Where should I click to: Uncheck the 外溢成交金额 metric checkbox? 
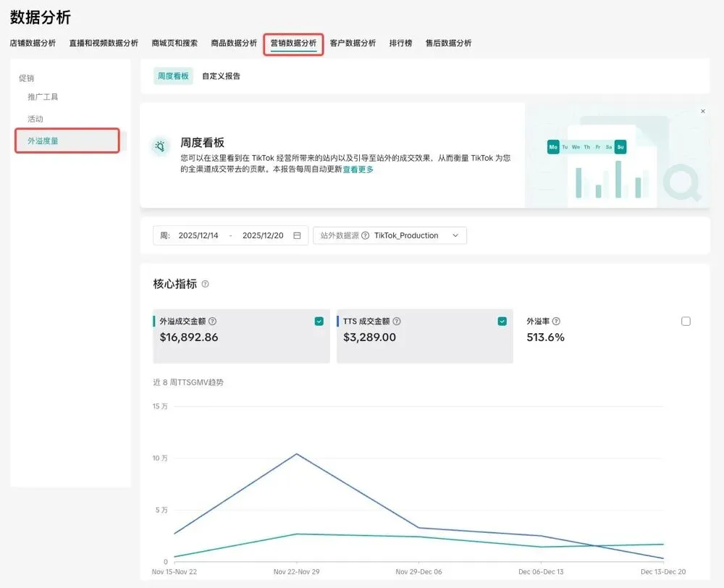(x=319, y=322)
